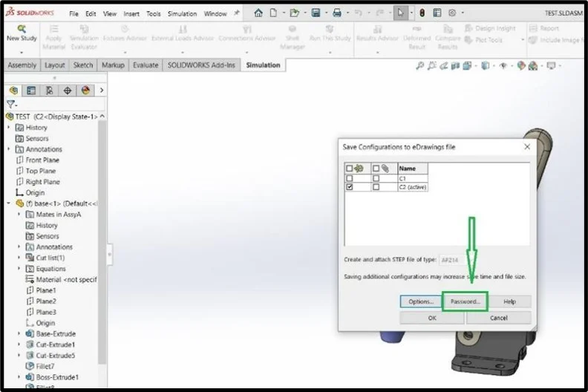Image resolution: width=588 pixels, height=392 pixels.
Task: Click the Display Style cube icon
Action: [486, 66]
